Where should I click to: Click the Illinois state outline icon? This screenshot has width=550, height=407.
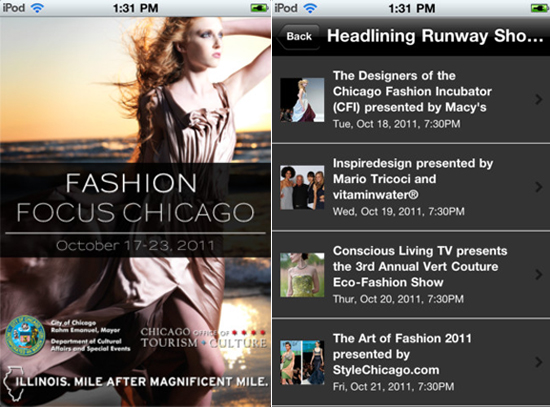point(13,383)
